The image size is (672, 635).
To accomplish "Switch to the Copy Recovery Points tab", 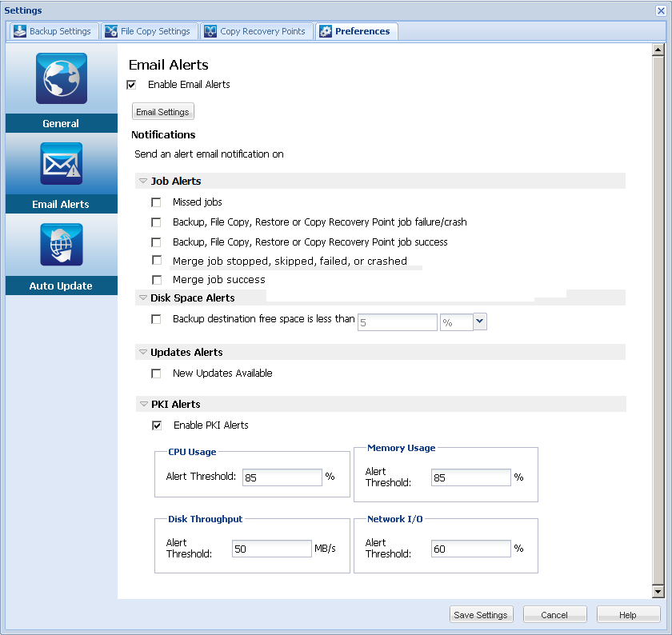I will (257, 30).
